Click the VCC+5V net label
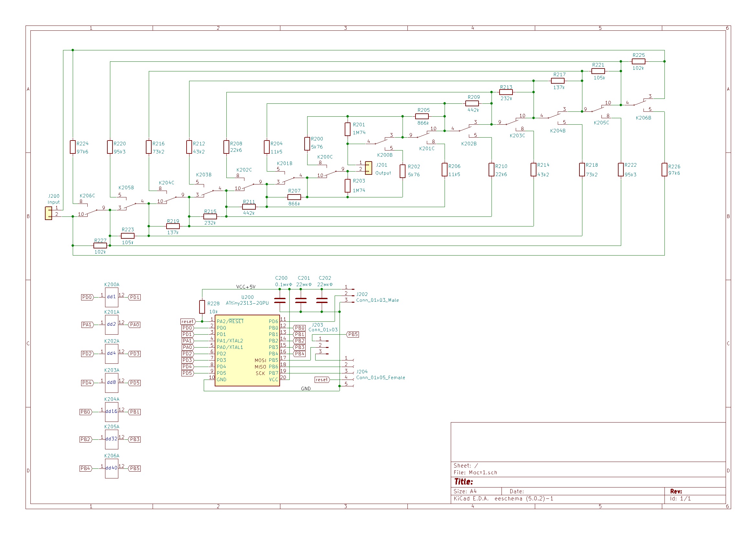 [x=246, y=287]
